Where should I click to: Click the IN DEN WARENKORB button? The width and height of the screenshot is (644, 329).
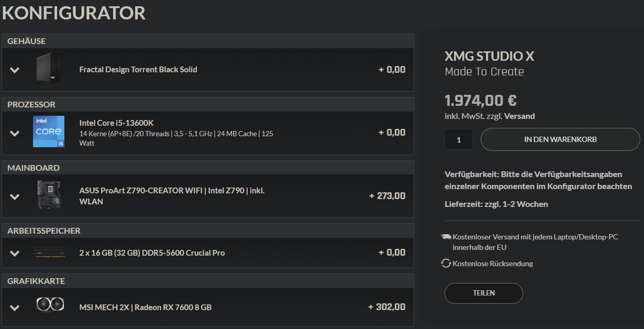click(560, 139)
